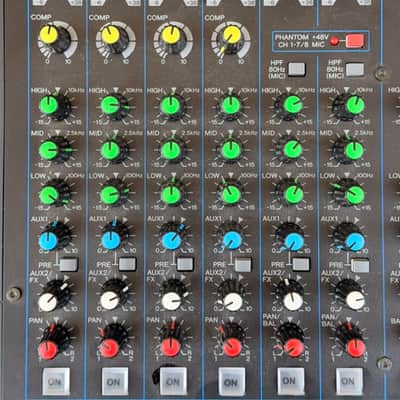This screenshot has height=400, width=400.
Task: Switch ON button for third channel strip
Action: click(x=173, y=381)
